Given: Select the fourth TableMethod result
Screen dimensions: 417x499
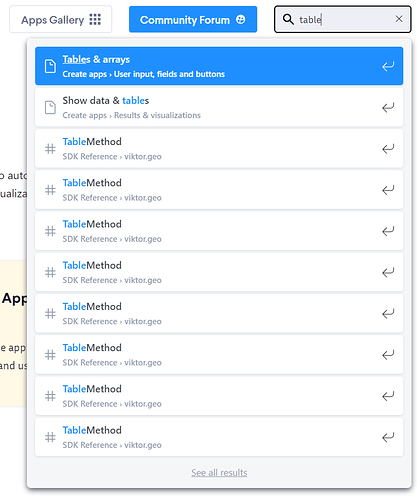Looking at the screenshot, I should [219, 272].
